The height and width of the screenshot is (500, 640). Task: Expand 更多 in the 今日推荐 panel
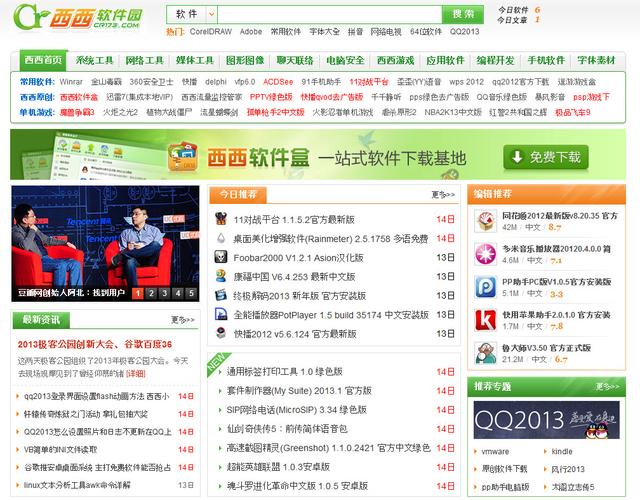tap(443, 194)
